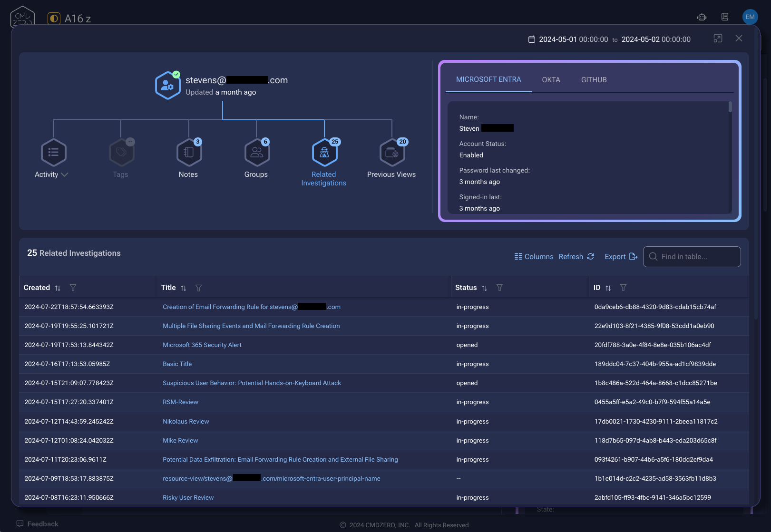The height and width of the screenshot is (532, 771).
Task: Open the Groups hexagon icon
Action: click(x=257, y=152)
